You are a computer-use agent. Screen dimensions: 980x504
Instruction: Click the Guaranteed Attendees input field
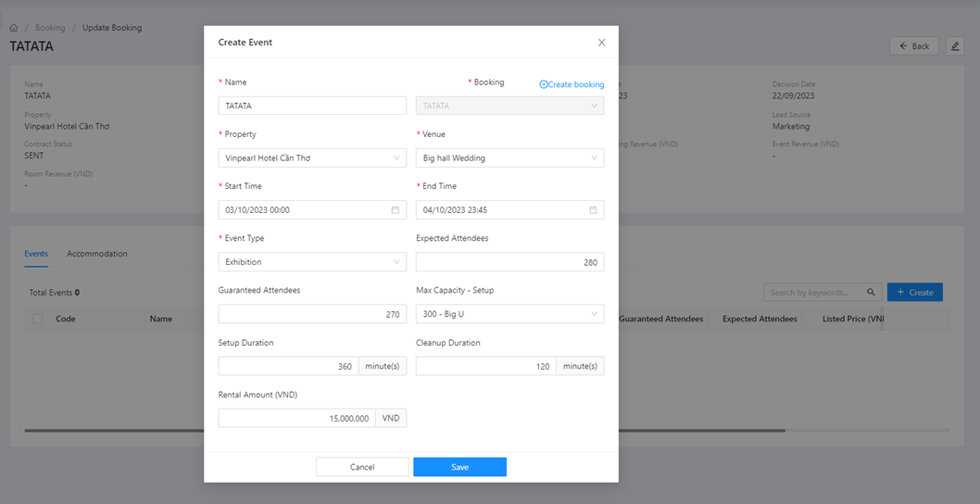[x=312, y=314]
